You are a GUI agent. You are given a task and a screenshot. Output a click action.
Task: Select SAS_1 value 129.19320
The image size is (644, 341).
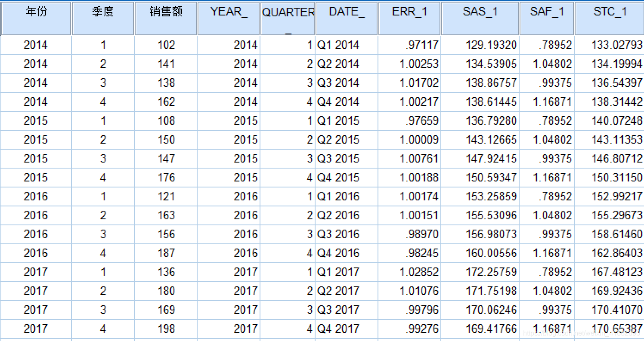coord(480,45)
